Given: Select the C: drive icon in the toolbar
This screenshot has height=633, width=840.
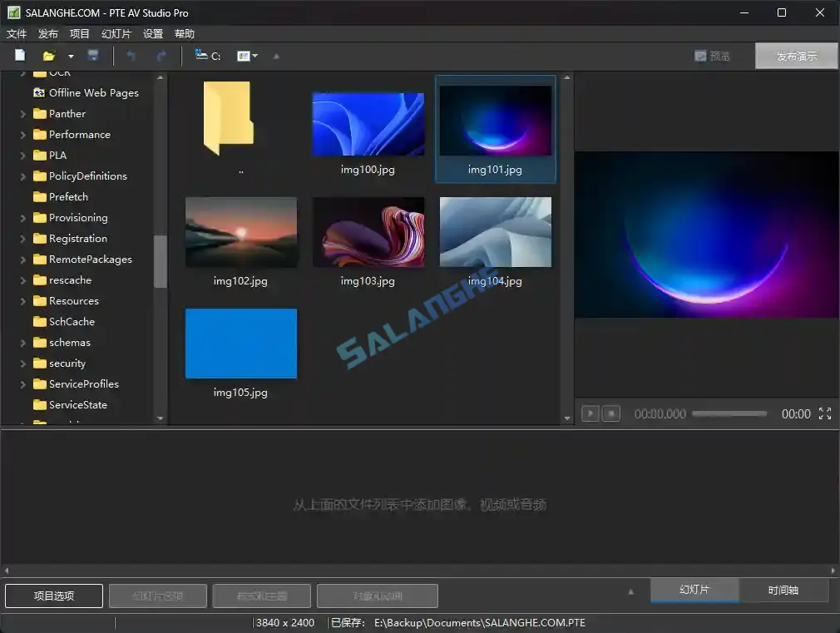Looking at the screenshot, I should coord(202,56).
